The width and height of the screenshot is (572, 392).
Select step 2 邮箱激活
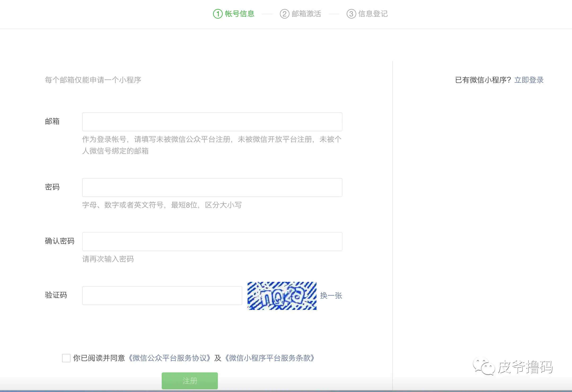(x=301, y=14)
